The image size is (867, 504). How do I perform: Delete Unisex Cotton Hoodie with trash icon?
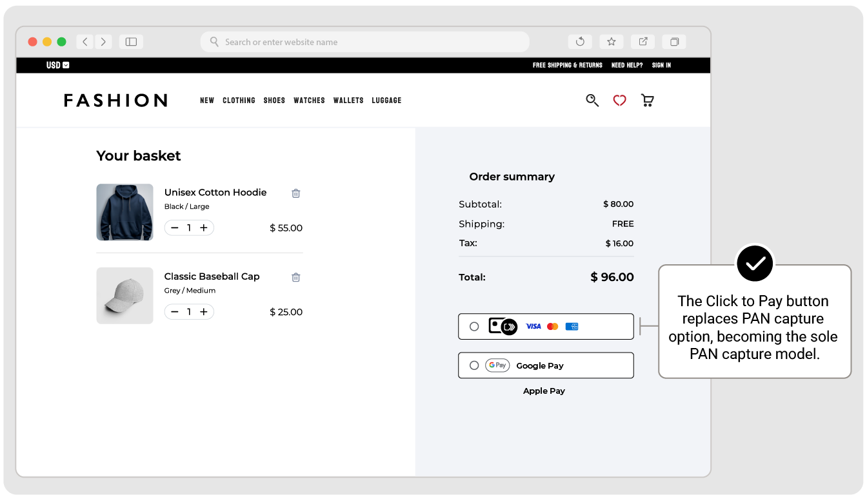point(296,193)
